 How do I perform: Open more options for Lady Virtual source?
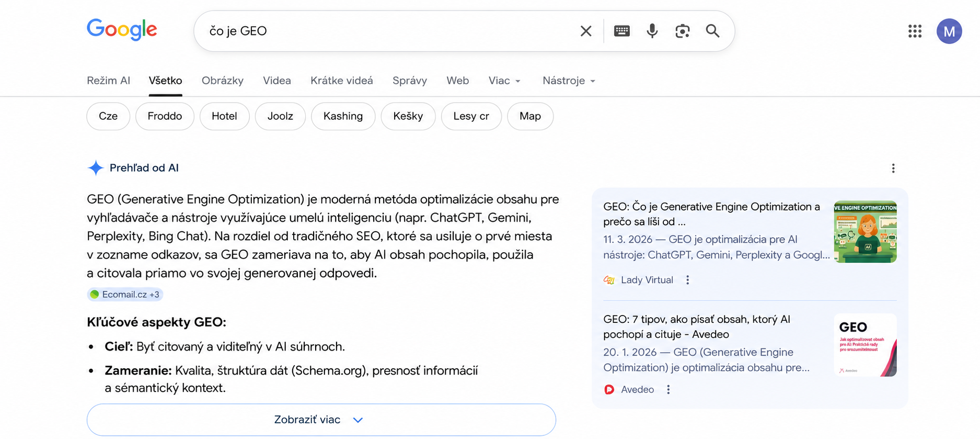[x=688, y=280]
